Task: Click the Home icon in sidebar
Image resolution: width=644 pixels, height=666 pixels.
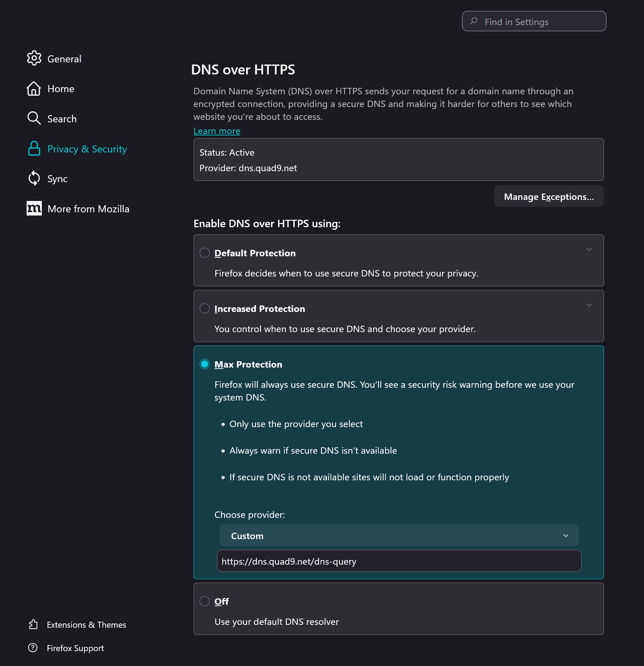Action: point(34,89)
